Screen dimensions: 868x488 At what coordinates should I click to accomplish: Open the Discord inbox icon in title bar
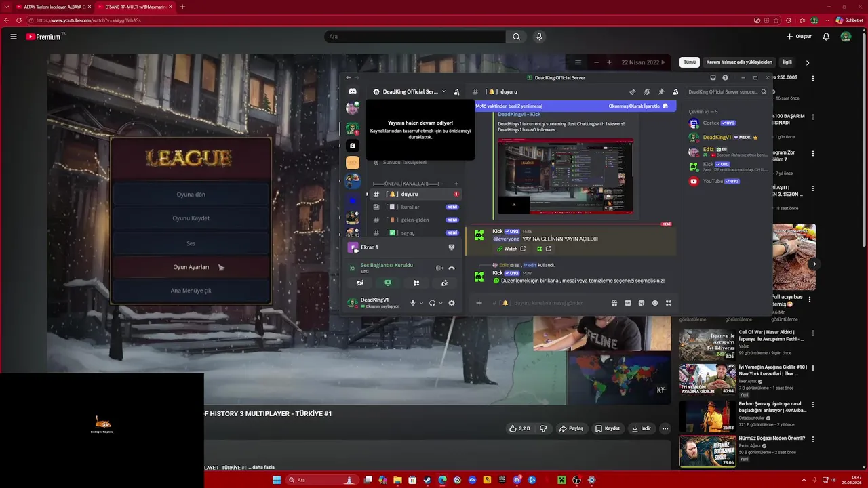point(713,77)
